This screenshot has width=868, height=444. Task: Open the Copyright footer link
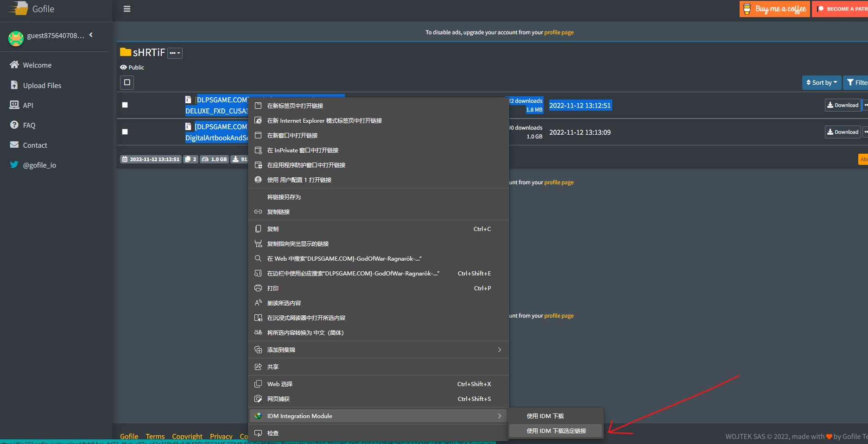pos(187,437)
